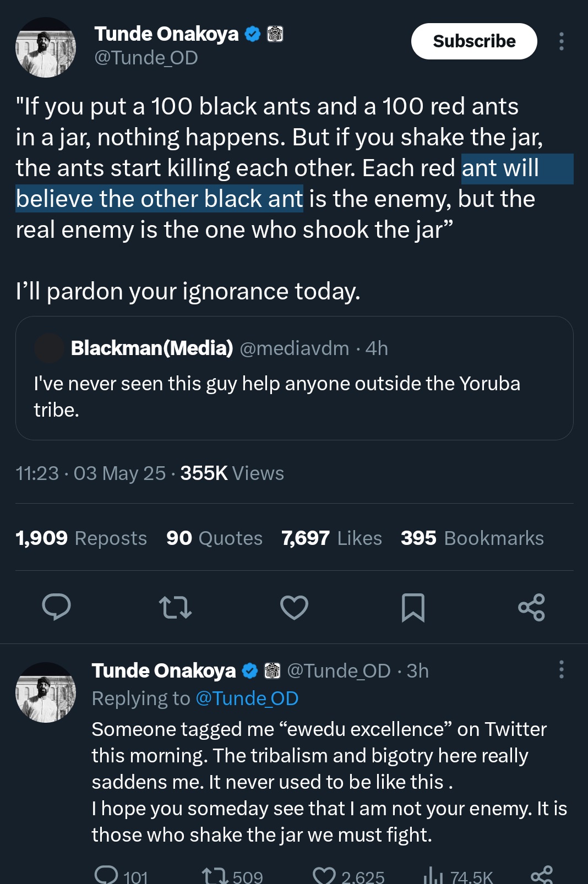Click the Subscribe button

click(473, 41)
